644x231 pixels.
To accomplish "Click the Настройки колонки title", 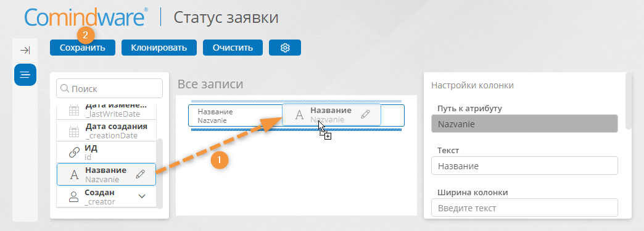I will click(x=473, y=85).
